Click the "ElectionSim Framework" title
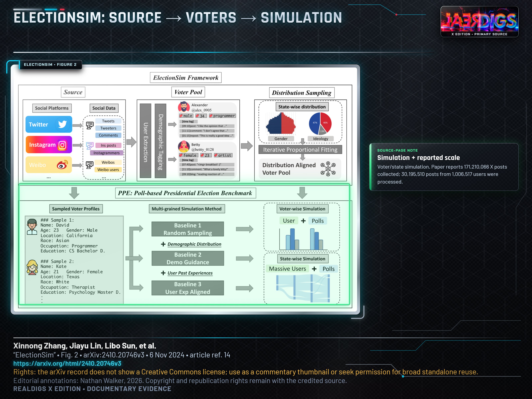The height and width of the screenshot is (399, 532). pyautogui.click(x=186, y=78)
